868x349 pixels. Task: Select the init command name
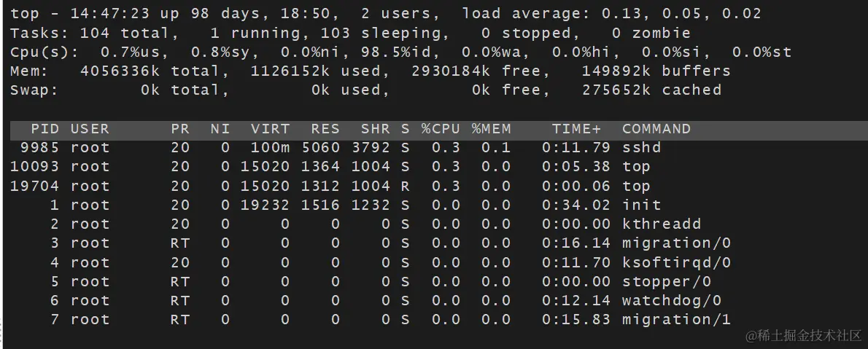[x=642, y=205]
